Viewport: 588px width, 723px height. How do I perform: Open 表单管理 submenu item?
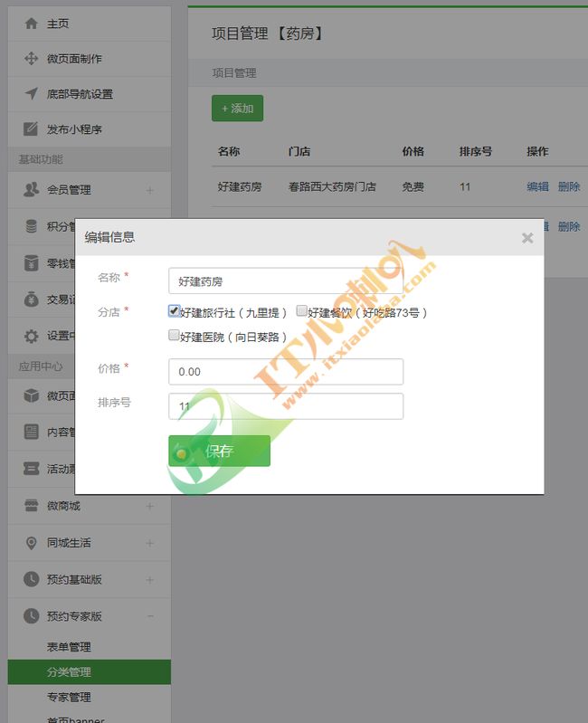tap(90, 647)
